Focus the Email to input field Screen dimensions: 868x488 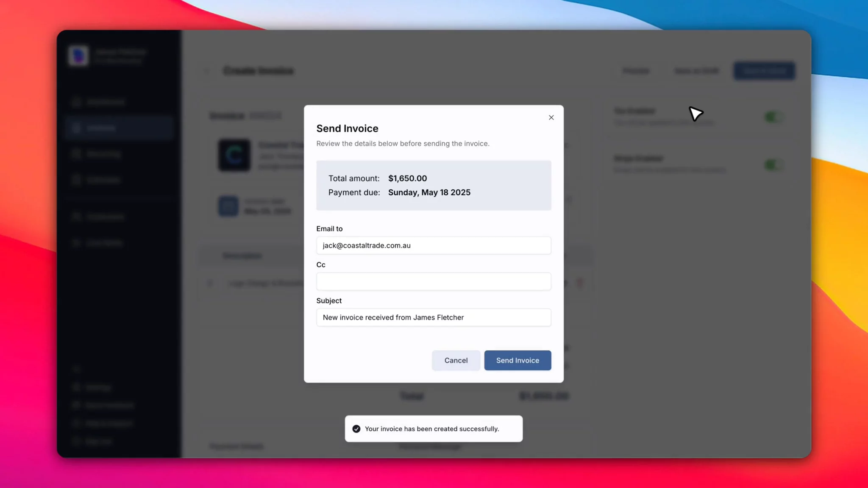click(433, 246)
